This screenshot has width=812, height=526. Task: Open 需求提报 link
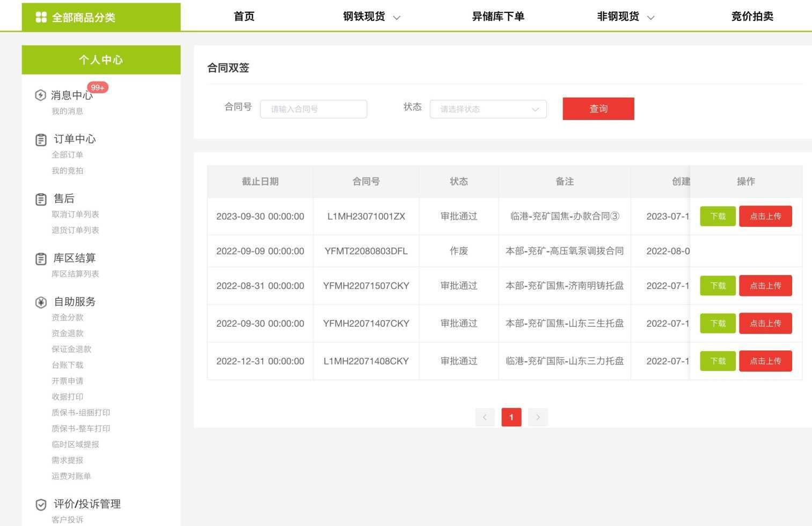click(67, 461)
